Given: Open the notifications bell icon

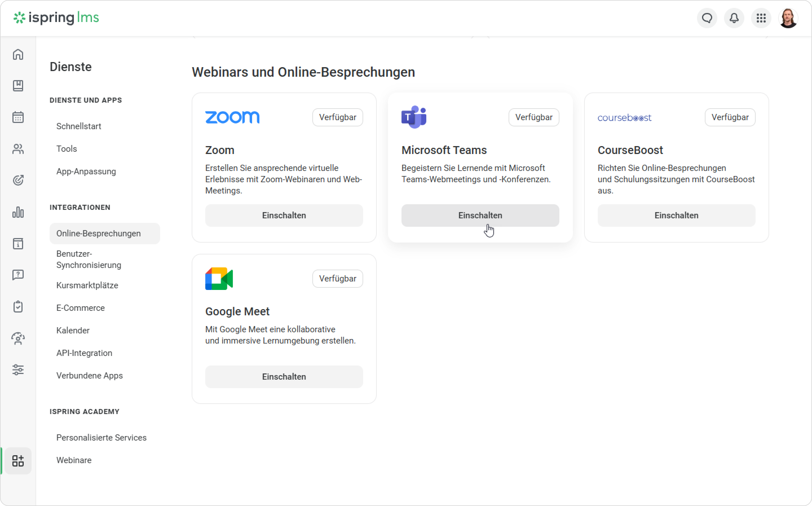Looking at the screenshot, I should (x=734, y=18).
